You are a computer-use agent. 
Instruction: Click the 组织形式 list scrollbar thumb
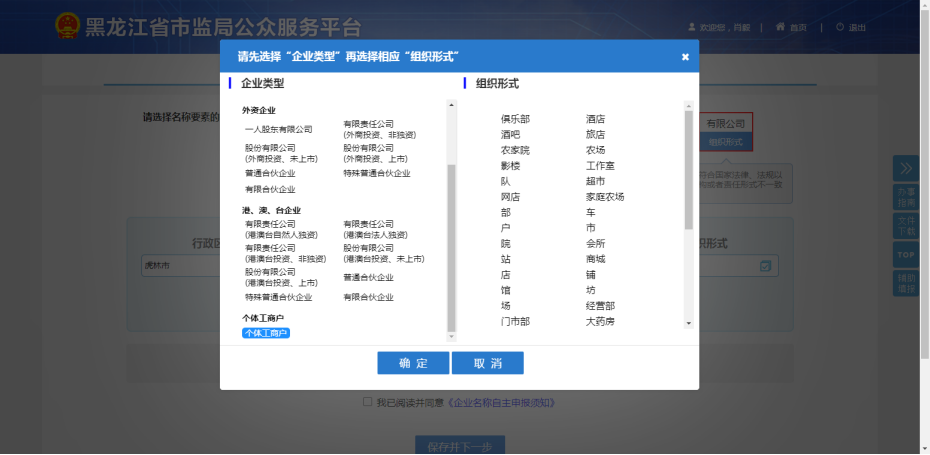[689, 170]
